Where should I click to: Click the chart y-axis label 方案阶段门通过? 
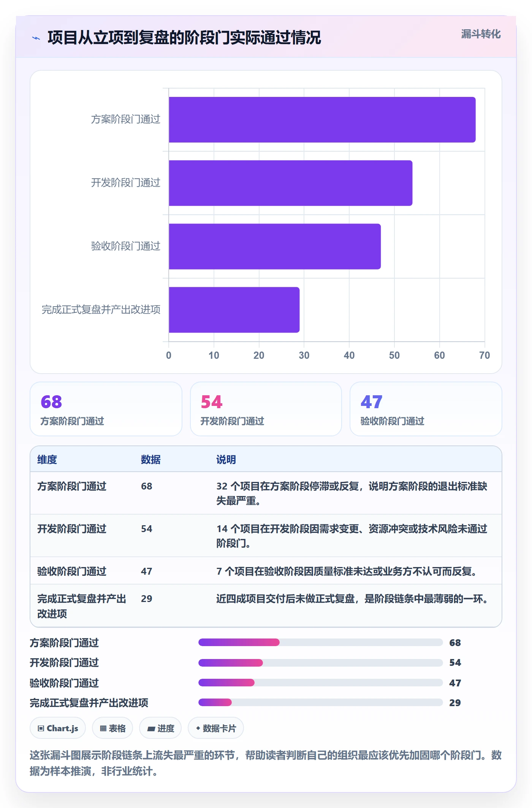tap(126, 119)
